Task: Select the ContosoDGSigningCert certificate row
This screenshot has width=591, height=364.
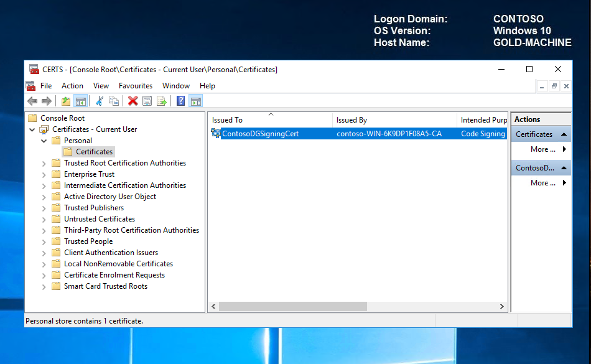Action: pos(260,134)
